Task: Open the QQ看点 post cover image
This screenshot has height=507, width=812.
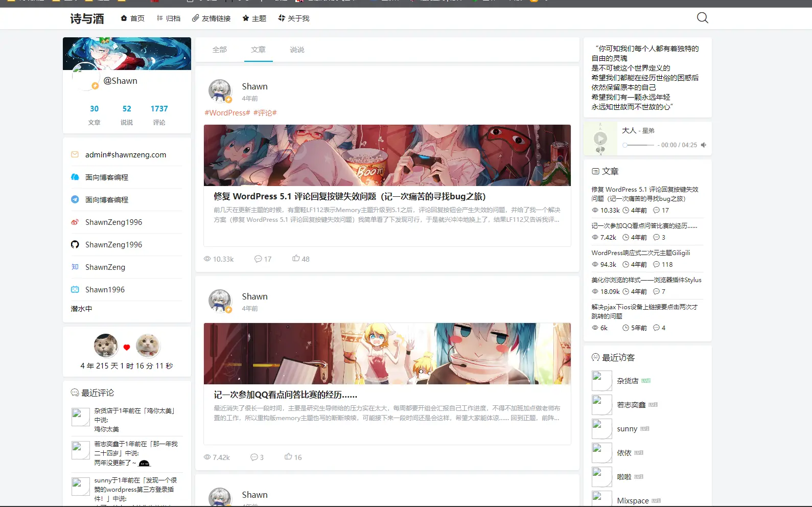Action: click(x=387, y=354)
